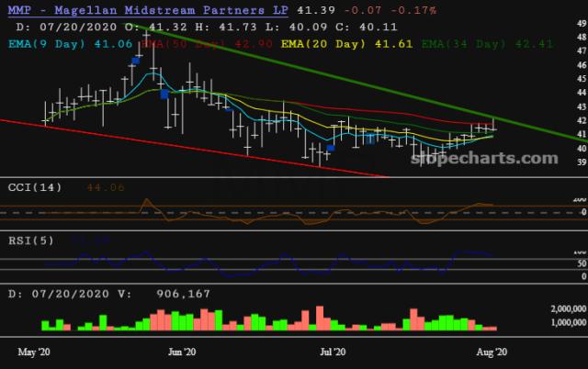Viewport: 588px width, 369px height.
Task: Click the blue marker at the late-June low
Action: tap(331, 147)
